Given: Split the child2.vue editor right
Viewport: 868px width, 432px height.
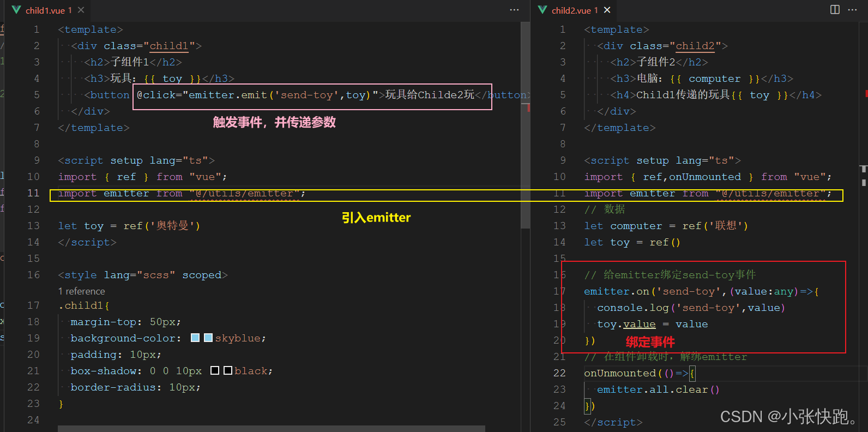Looking at the screenshot, I should point(835,10).
